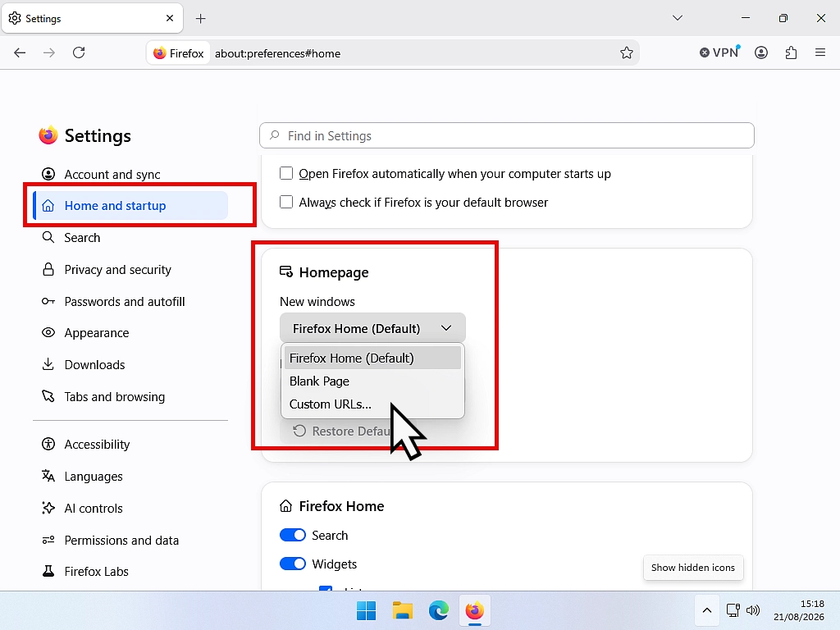
Task: Click Firefox icon in taskbar
Action: [475, 610]
